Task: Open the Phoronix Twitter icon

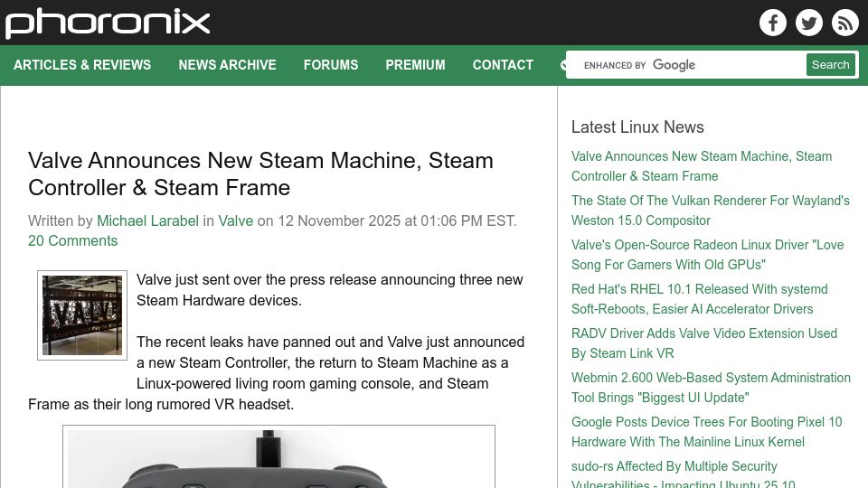Action: 808,23
